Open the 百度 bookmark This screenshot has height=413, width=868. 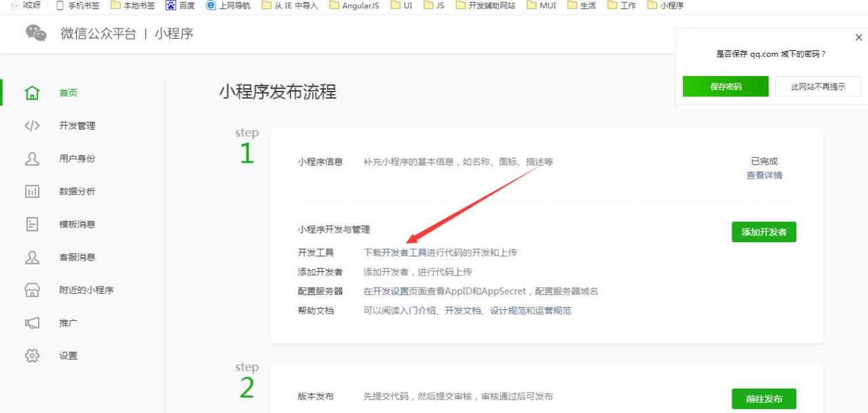(x=180, y=5)
